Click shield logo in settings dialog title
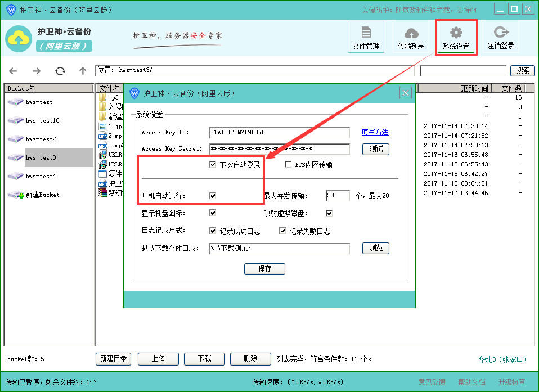539x392 pixels. [134, 93]
